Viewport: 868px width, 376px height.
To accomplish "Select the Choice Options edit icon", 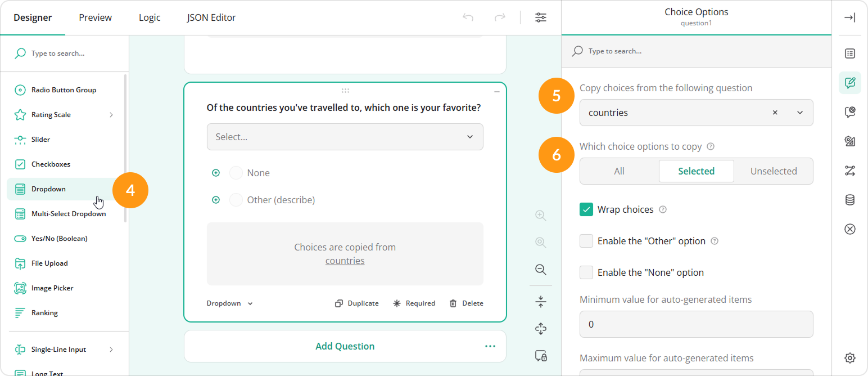I will click(x=850, y=83).
